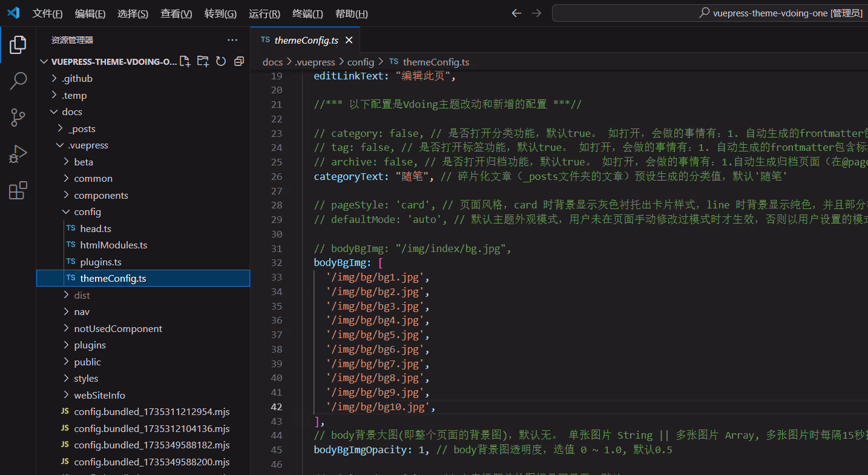Open the 终端(T) menu
The width and height of the screenshot is (868, 475).
[307, 13]
